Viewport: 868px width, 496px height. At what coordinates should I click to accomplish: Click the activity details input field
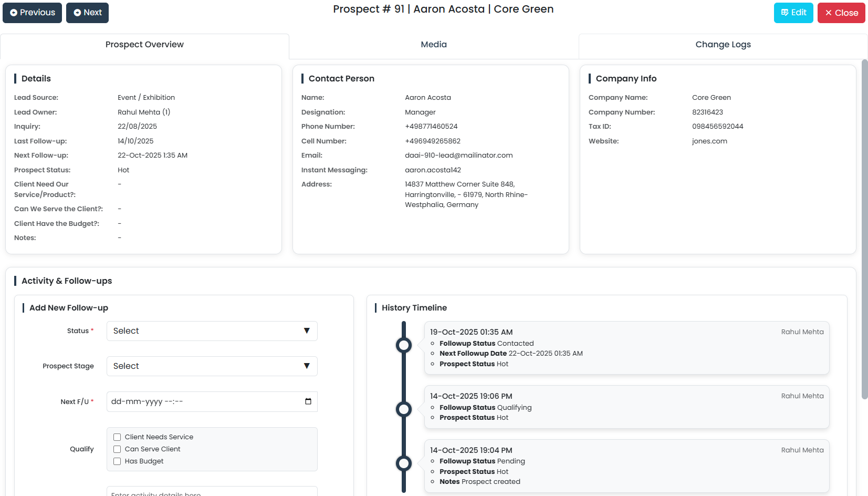[x=212, y=493]
